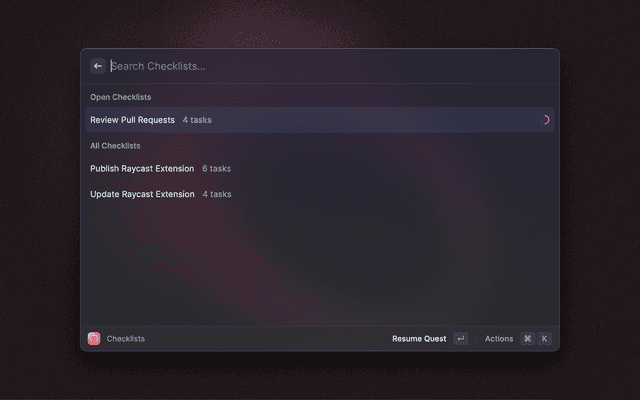Click the Checklists label in footer
This screenshot has height=400, width=640.
click(126, 339)
